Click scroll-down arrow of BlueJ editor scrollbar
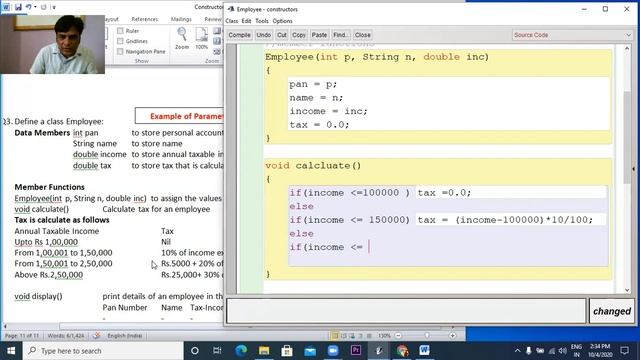The width and height of the screenshot is (640, 360). pyautogui.click(x=627, y=290)
